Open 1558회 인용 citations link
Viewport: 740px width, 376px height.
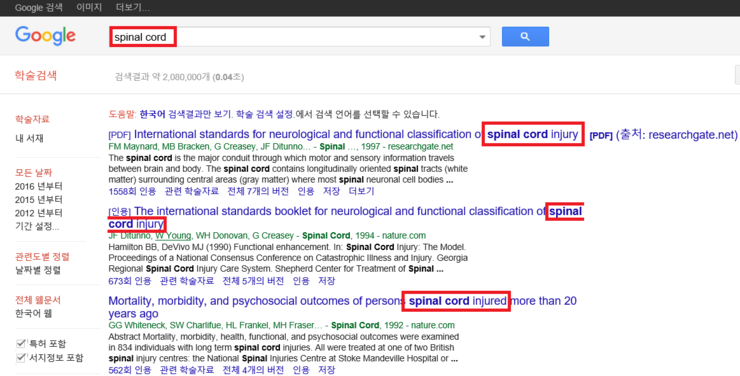coord(132,191)
